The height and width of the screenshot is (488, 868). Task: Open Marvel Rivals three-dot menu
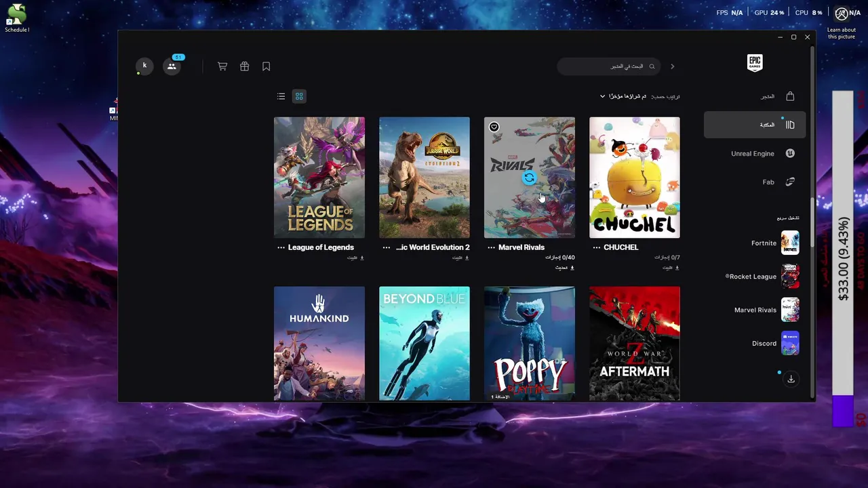coord(492,247)
